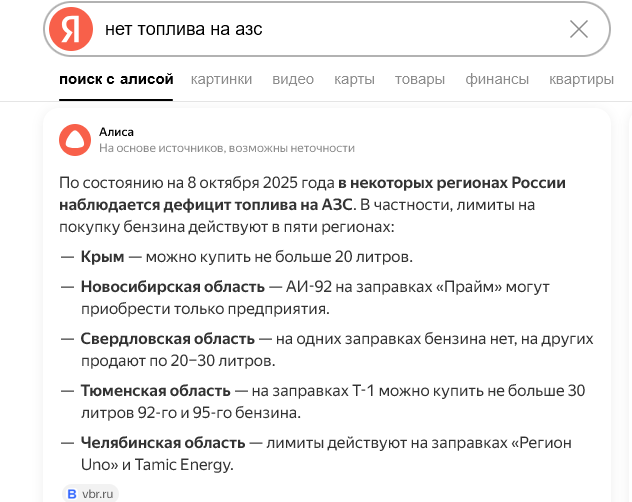Open the 'квартиры' tab
The image size is (632, 502).
click(581, 79)
